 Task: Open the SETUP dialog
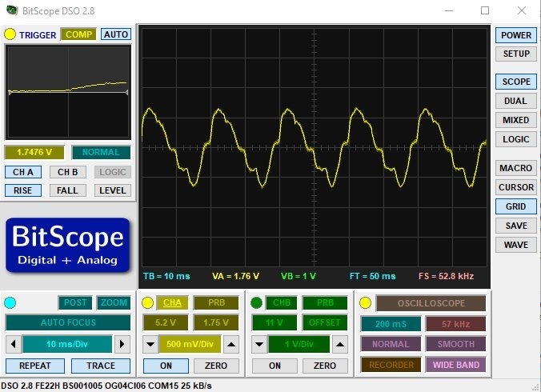516,54
